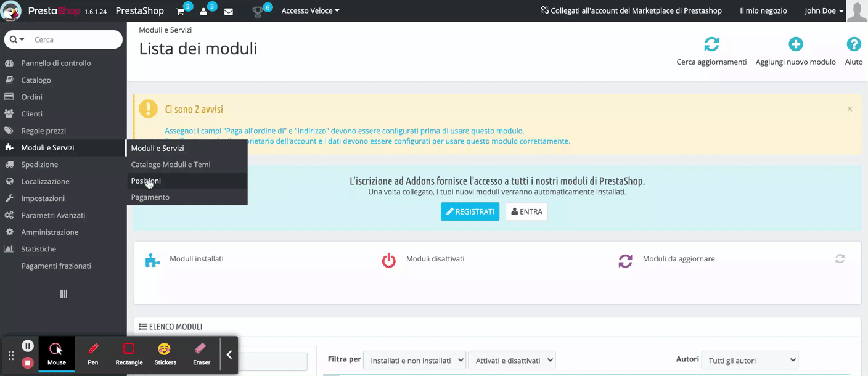Open the Attivati e disattivati filter

(512, 360)
